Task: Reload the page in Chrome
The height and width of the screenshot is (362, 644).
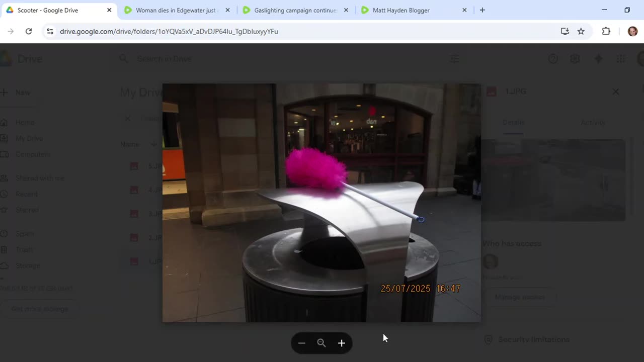Action: (29, 31)
